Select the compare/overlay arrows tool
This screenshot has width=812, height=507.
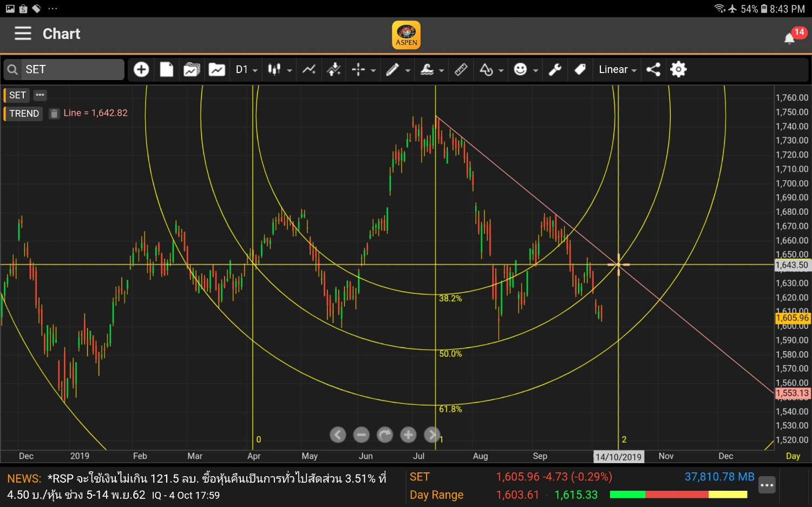[x=334, y=69]
